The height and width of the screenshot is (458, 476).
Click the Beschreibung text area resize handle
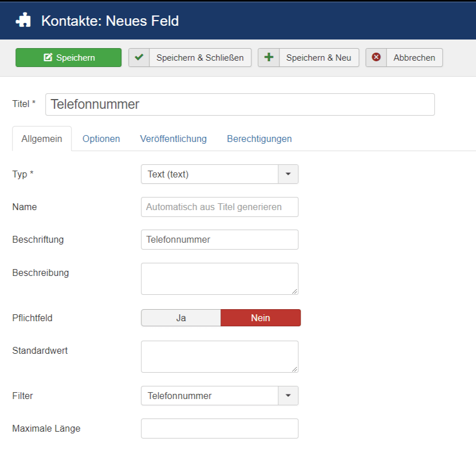coord(294,291)
